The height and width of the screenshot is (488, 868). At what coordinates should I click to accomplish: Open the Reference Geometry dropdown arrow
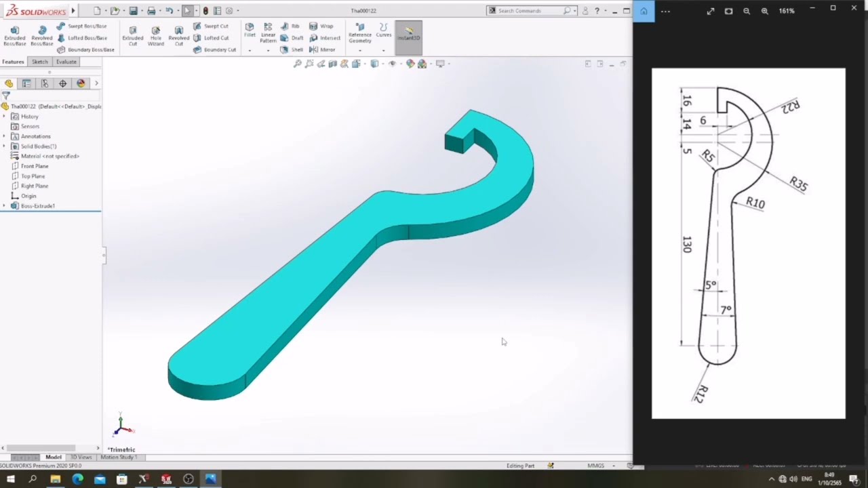360,50
